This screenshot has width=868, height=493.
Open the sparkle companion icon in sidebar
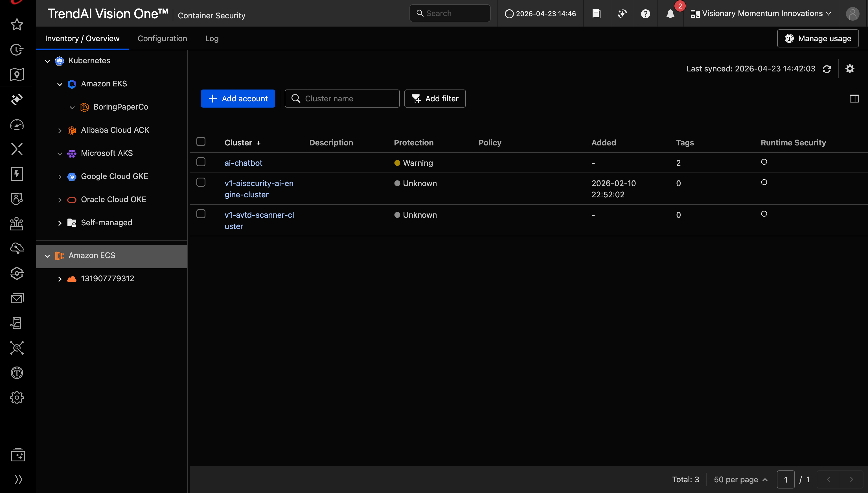[x=17, y=100]
